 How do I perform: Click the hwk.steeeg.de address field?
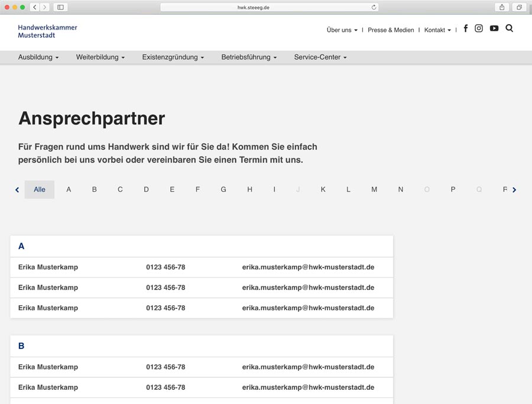[x=269, y=7]
